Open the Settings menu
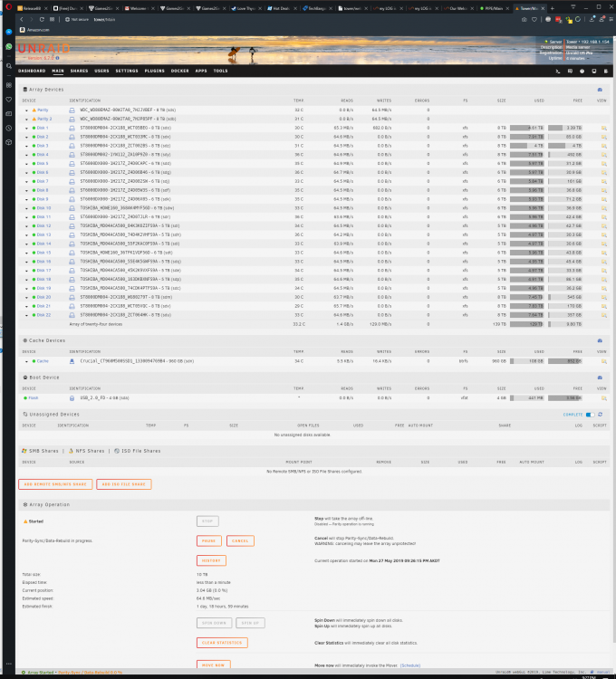This screenshot has height=679, width=616. click(127, 71)
